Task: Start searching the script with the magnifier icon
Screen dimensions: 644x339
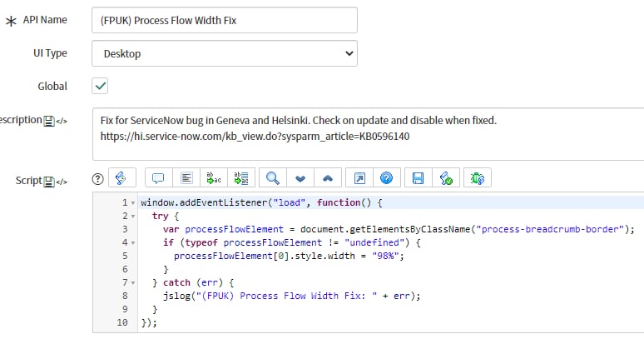Action: [x=273, y=178]
